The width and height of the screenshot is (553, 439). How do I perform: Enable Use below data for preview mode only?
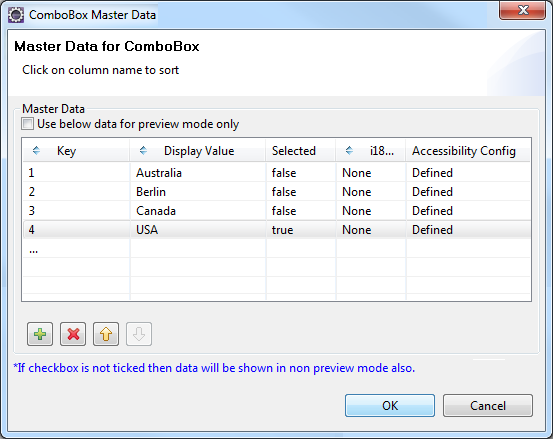[x=28, y=124]
